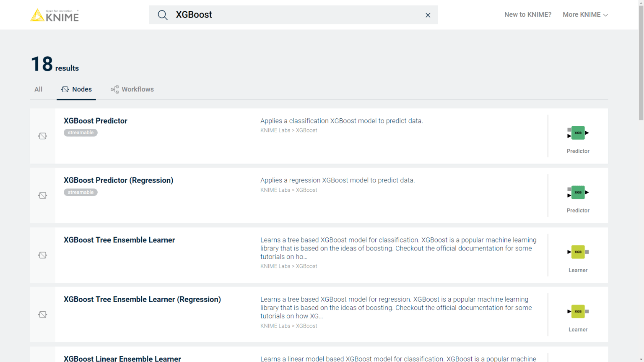Click KNIME Labs > XGBoost path under regression Predictor
The image size is (644, 362).
pyautogui.click(x=288, y=190)
